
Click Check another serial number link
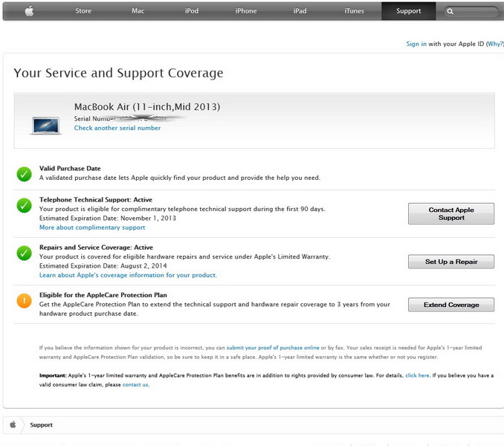click(117, 128)
